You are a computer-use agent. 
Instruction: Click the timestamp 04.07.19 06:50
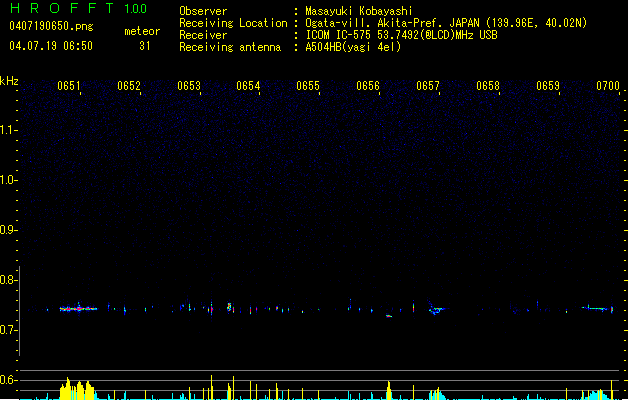click(51, 46)
